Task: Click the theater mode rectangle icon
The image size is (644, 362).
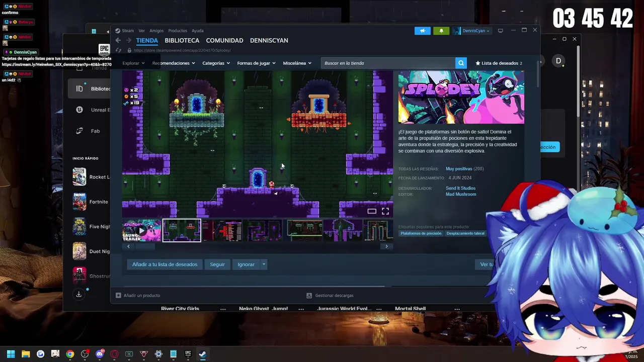Action: 372,211
